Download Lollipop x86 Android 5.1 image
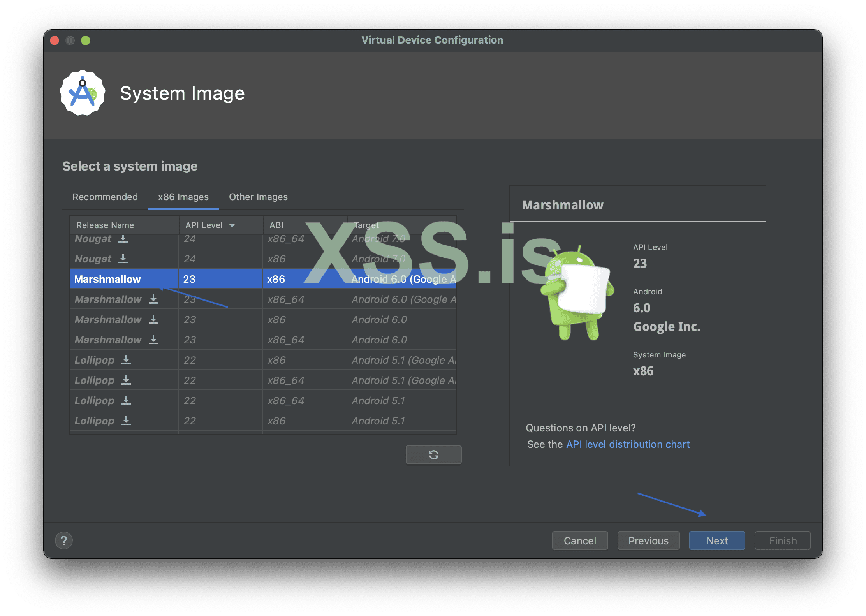The width and height of the screenshot is (866, 616). [x=126, y=421]
